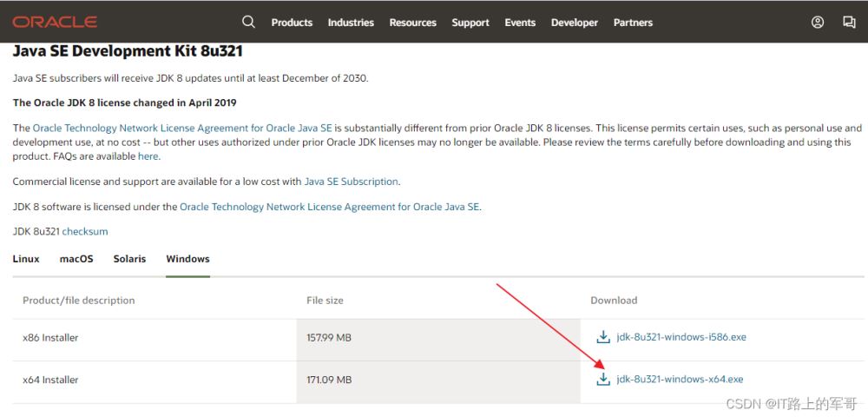This screenshot has width=868, height=417.
Task: Open the Products menu
Action: click(292, 23)
